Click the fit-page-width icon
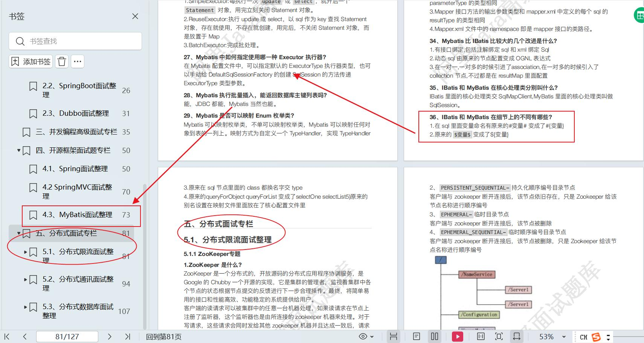 click(481, 337)
